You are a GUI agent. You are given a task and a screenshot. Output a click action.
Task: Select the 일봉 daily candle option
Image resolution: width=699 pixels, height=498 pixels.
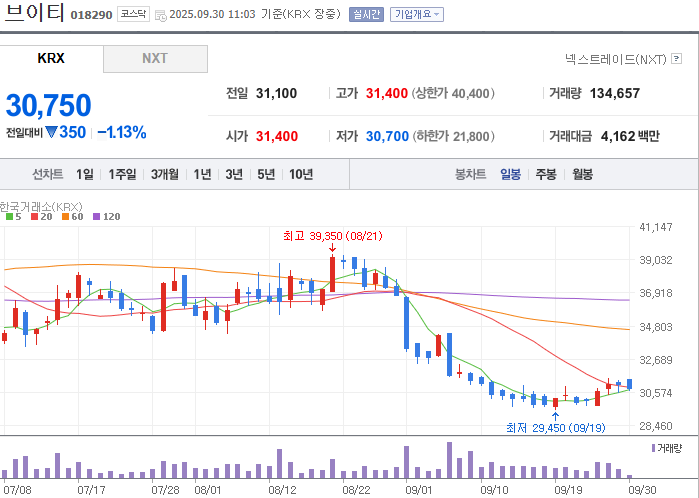(510, 174)
